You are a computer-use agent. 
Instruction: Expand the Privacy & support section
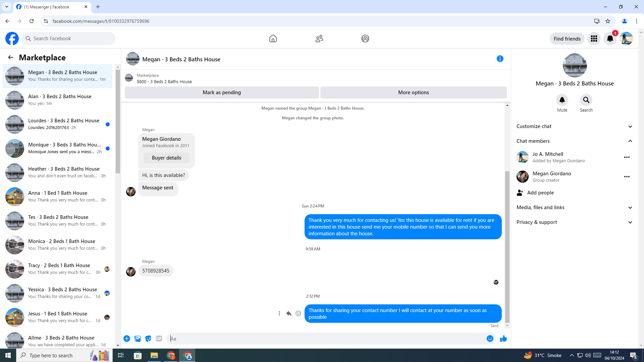point(575,222)
